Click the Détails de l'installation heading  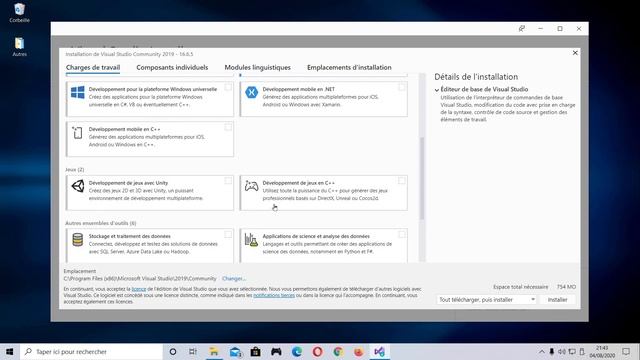tap(476, 77)
